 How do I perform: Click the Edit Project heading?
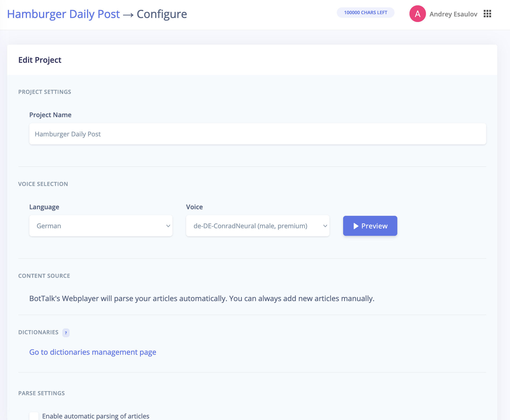click(40, 60)
